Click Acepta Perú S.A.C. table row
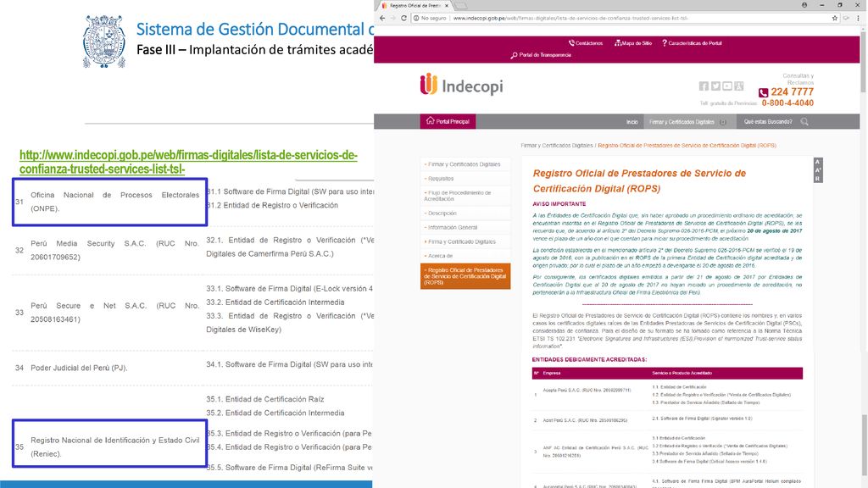Viewport: 868px width, 488px height. pyautogui.click(x=667, y=395)
